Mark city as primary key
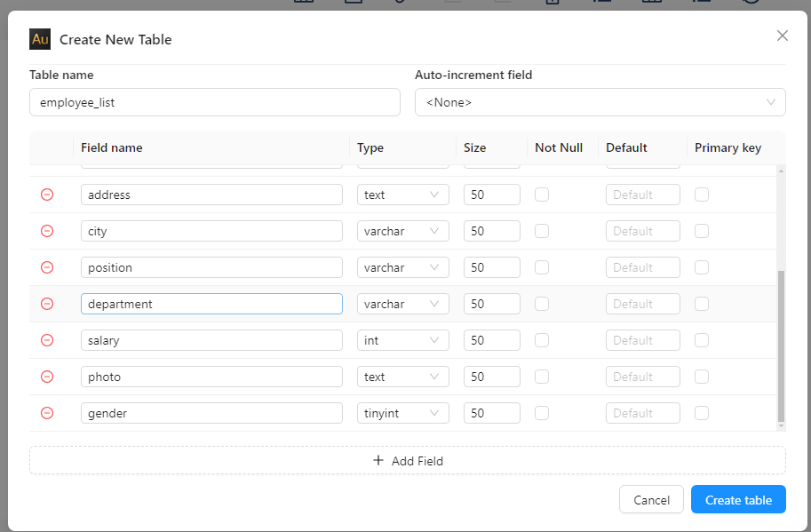Screen dimensions: 811x532 click(702, 231)
